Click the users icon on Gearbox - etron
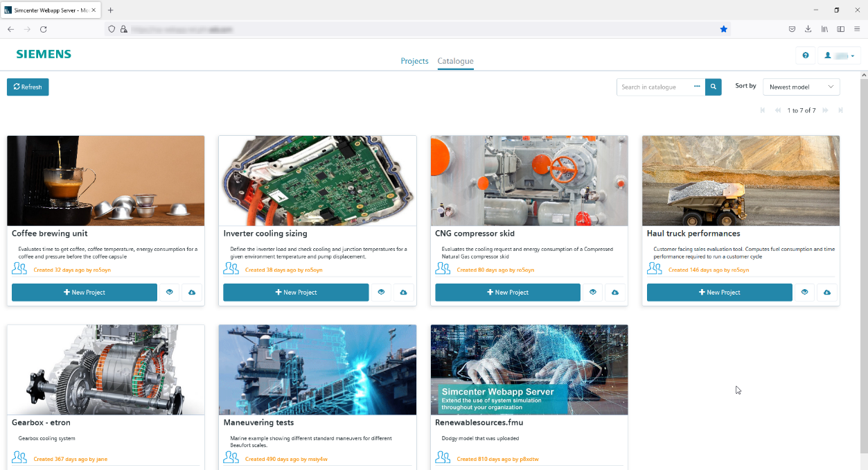Screen dimensions: 868x470 coord(19,458)
